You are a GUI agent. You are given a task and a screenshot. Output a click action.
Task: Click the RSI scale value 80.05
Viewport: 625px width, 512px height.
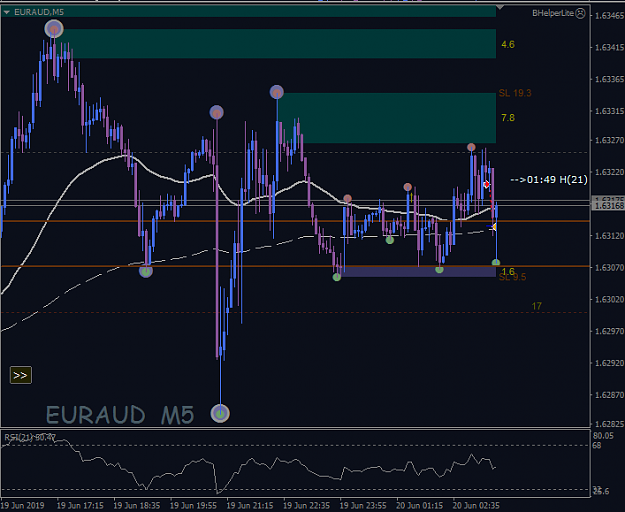(603, 435)
